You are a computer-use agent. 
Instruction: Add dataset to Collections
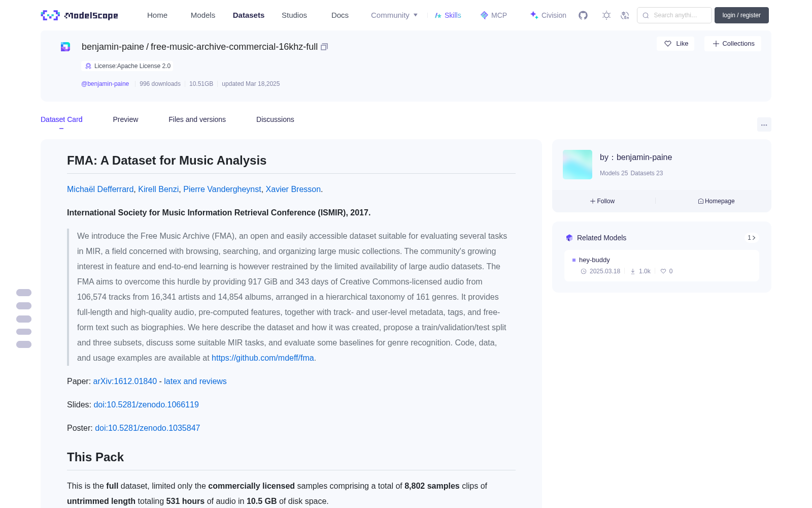[733, 44]
